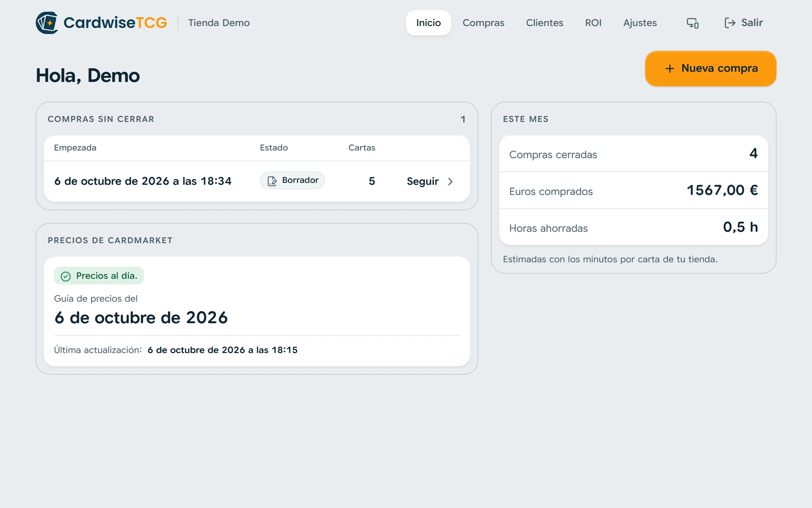Click the Hola, Demo greeting
The height and width of the screenshot is (508, 812).
[x=88, y=76]
